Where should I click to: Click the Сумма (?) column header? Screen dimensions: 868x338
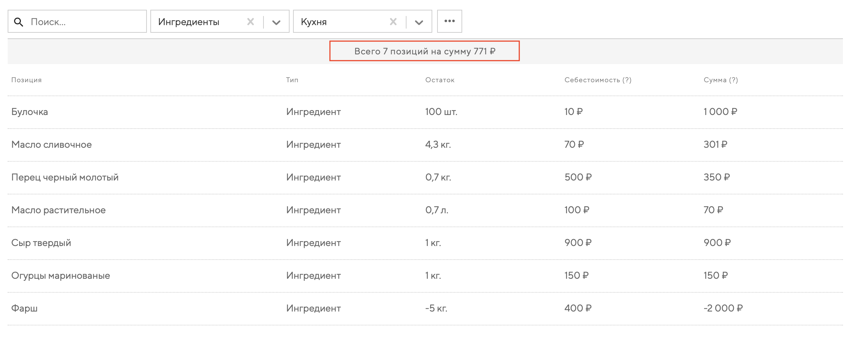tap(720, 80)
